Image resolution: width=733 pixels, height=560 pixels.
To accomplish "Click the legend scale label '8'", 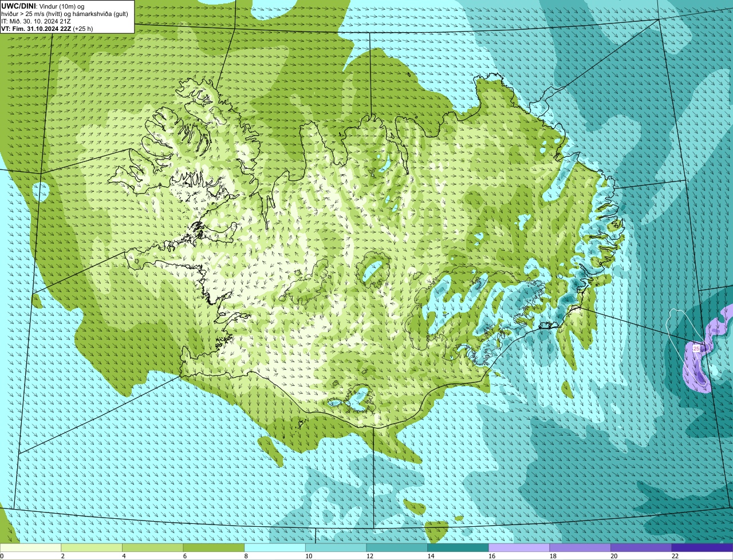I will point(246,556).
